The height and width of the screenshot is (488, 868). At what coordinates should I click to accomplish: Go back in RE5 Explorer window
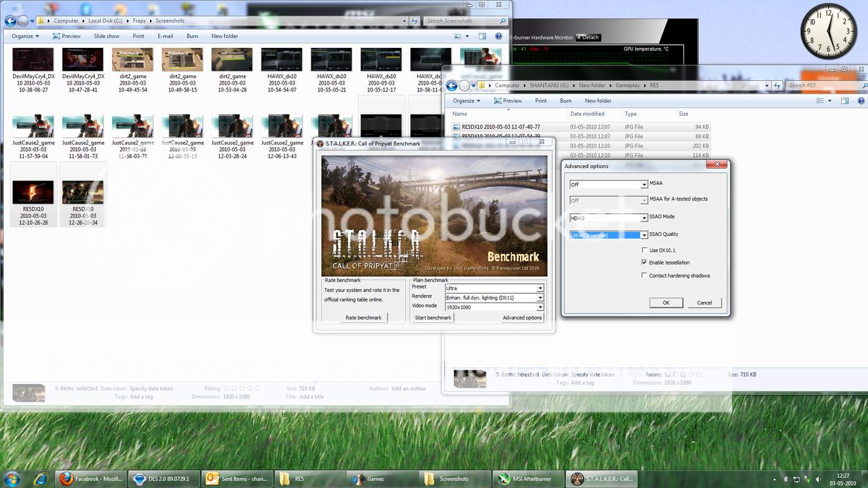tap(452, 85)
